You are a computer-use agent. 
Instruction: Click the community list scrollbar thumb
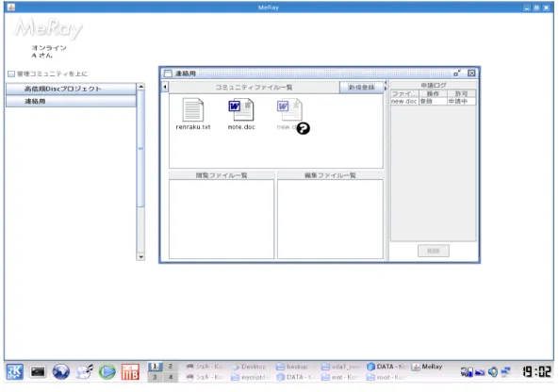point(140,148)
